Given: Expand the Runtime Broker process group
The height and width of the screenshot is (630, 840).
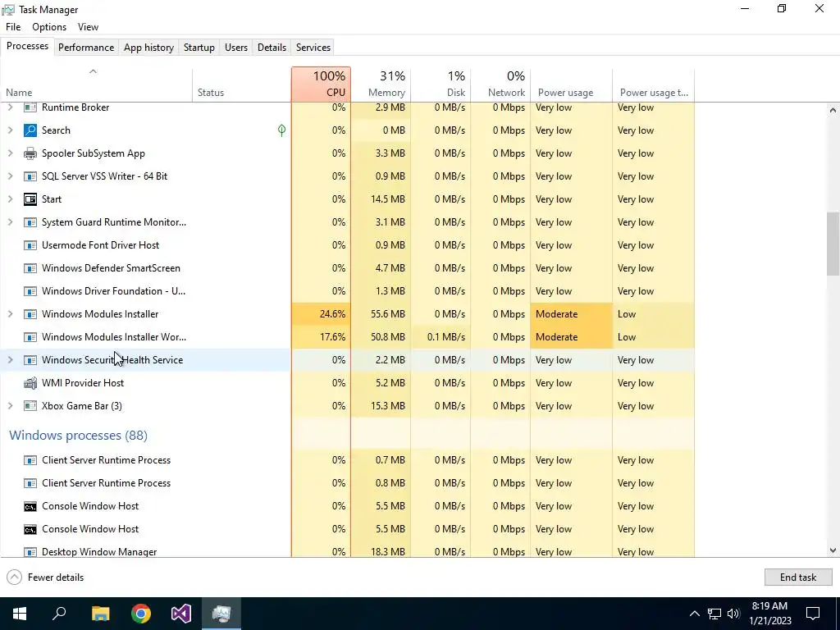Looking at the screenshot, I should pos(10,107).
